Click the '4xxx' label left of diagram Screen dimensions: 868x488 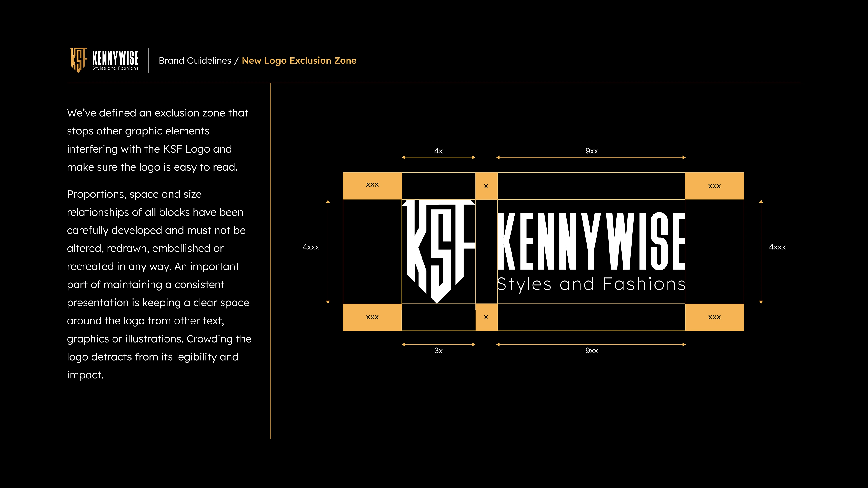pos(311,247)
